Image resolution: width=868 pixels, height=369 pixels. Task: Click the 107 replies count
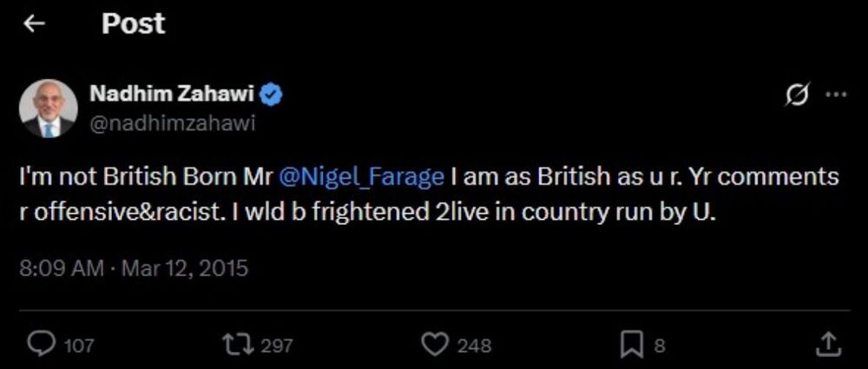point(79,346)
